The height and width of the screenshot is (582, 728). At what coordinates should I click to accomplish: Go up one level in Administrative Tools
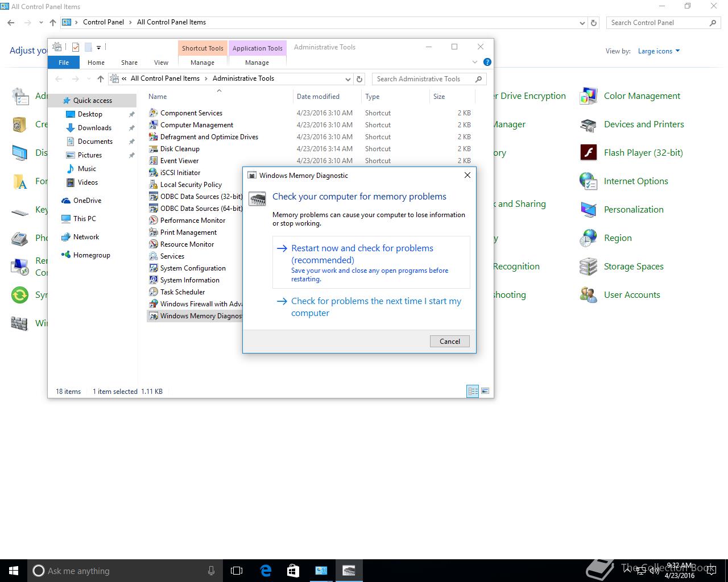click(x=101, y=79)
